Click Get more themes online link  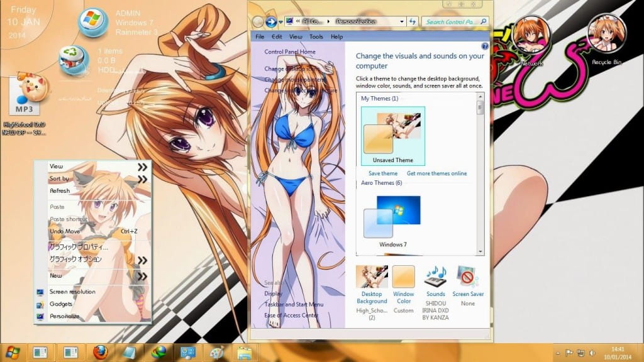click(x=436, y=173)
